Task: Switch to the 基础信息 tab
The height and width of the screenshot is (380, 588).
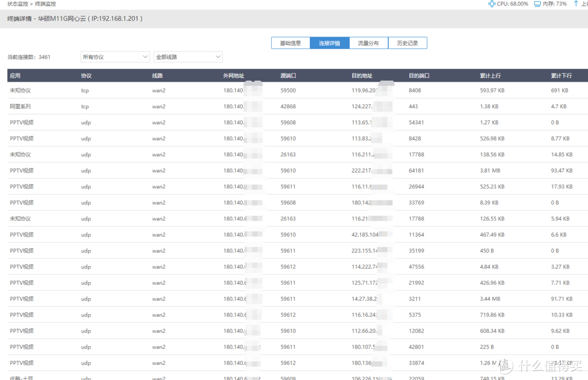Action: click(291, 43)
